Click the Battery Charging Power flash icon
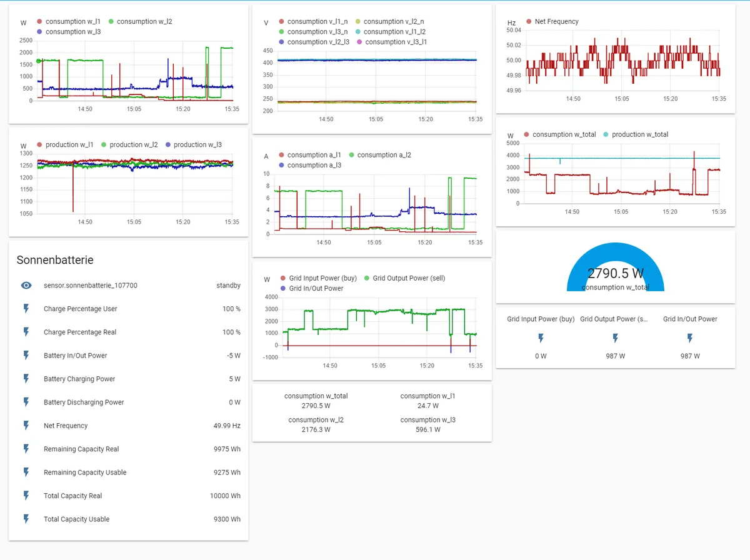Image resolution: width=750 pixels, height=560 pixels. (26, 379)
